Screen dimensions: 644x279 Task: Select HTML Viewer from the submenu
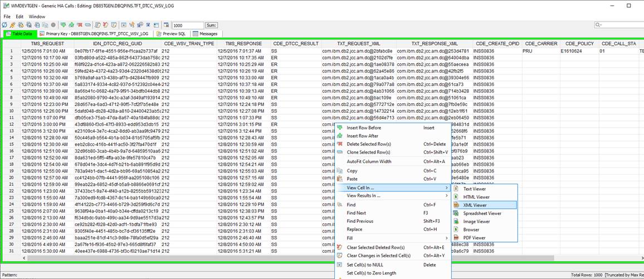click(476, 197)
